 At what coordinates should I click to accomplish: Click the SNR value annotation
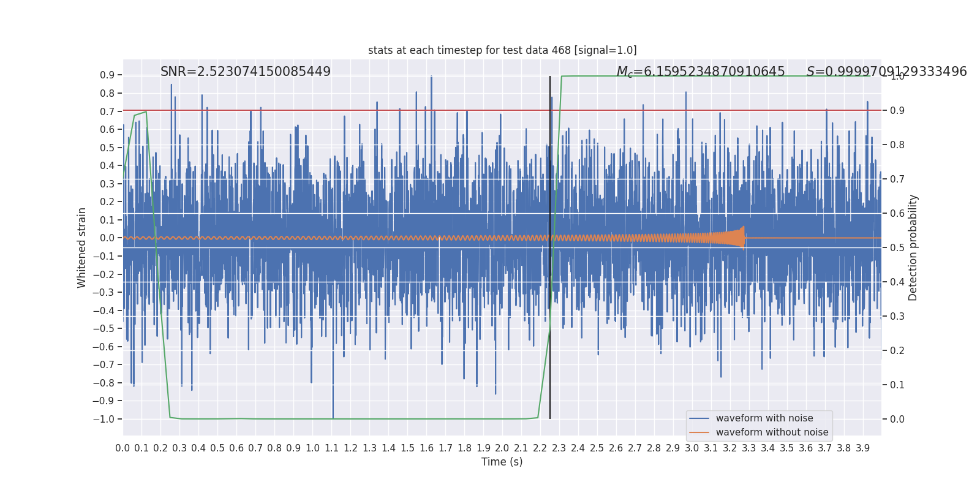click(246, 72)
